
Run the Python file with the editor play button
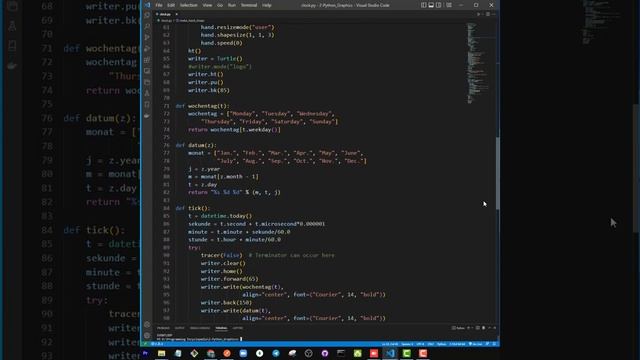point(478,14)
